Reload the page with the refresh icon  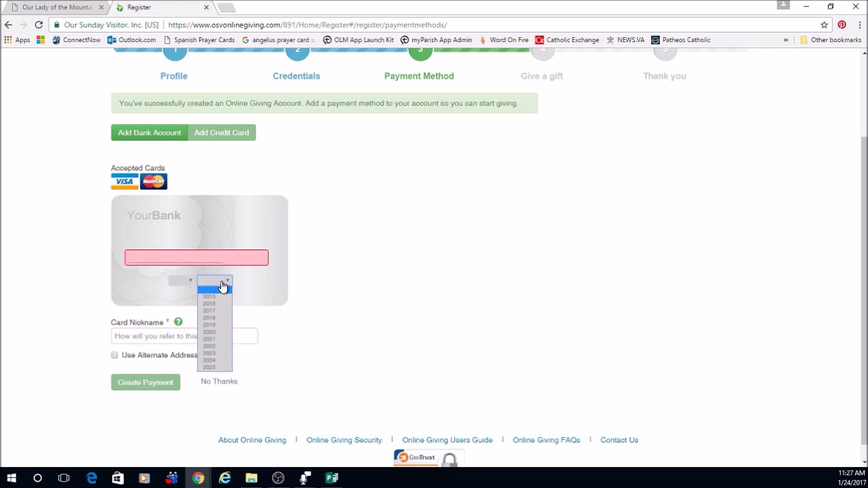[39, 25]
